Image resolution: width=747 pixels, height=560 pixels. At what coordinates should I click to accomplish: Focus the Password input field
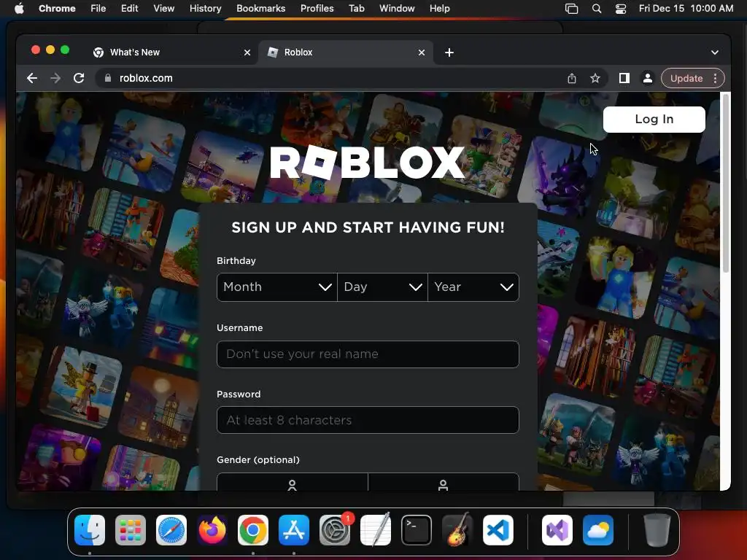368,420
